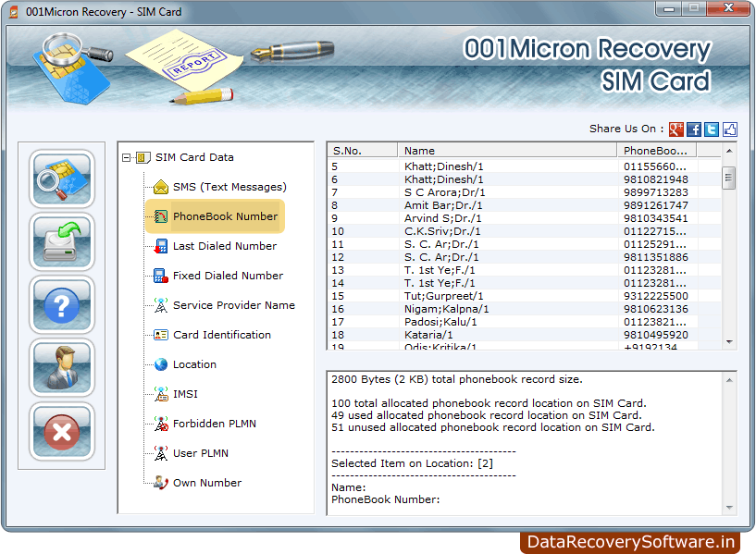Open help with the question mark button
Viewport: 756px width, 554px height.
click(62, 305)
